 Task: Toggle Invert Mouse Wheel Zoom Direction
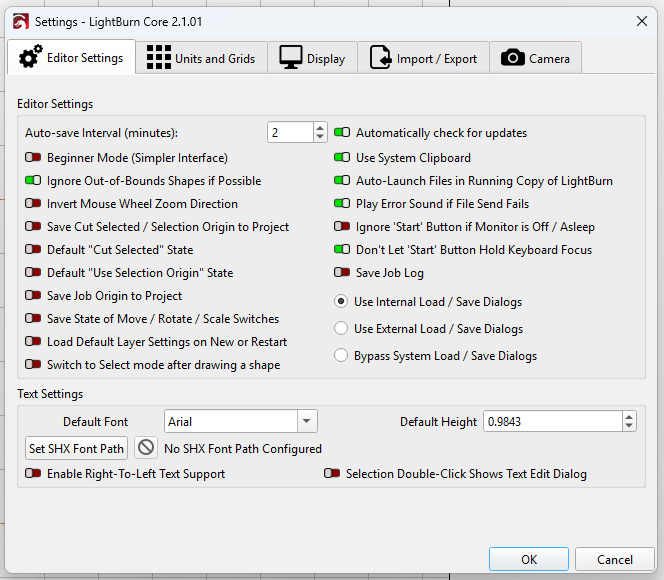(33, 203)
